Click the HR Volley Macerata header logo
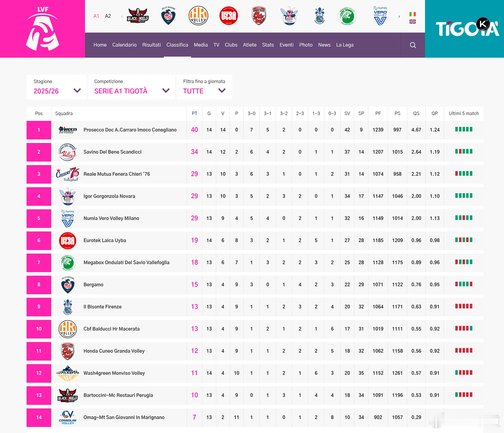 click(198, 16)
